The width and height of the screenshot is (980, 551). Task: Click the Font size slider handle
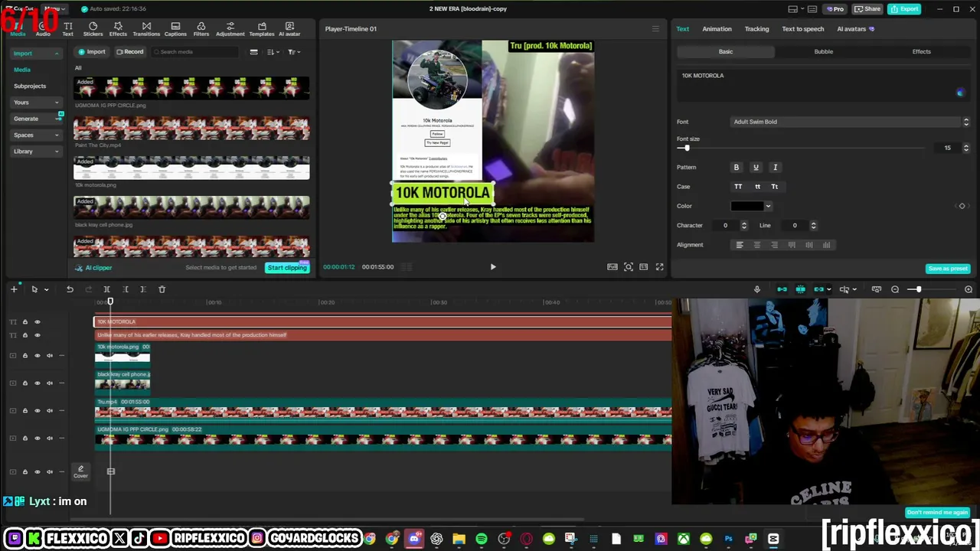tap(687, 148)
